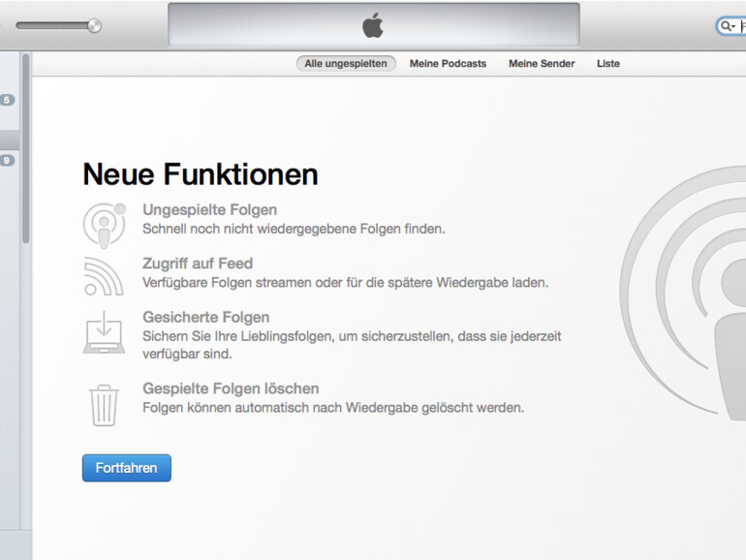Image resolution: width=746 pixels, height=560 pixels.
Task: Click the podcast icon beside Ungespielte Folgen
Action: click(105, 226)
